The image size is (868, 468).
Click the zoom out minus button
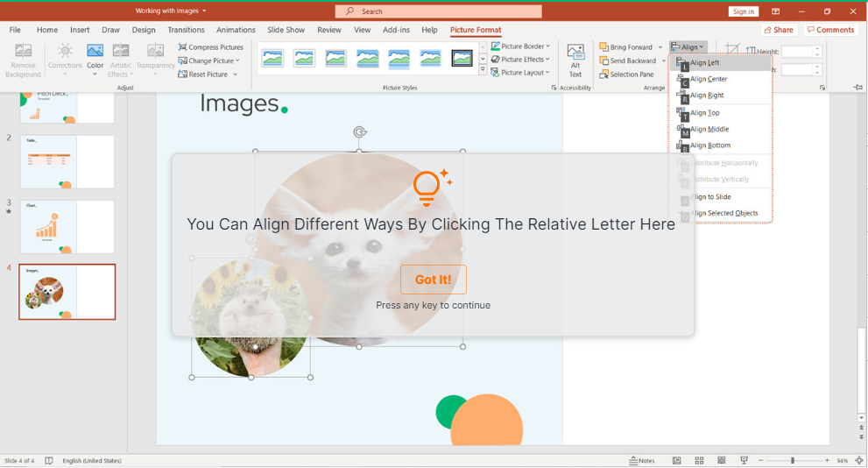click(760, 461)
